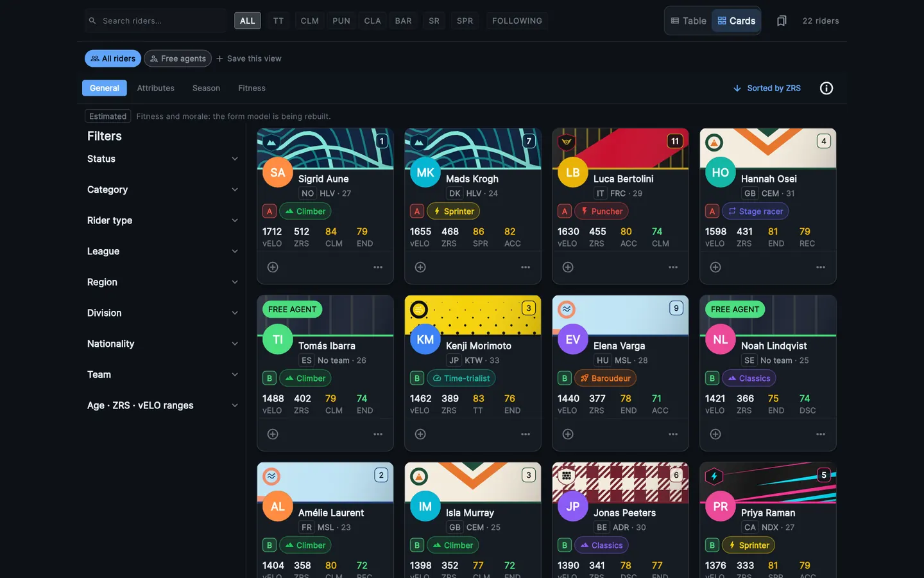Screen dimensions: 924x578
Task: Open more options on Noah Lindqvist's card
Action: point(821,434)
